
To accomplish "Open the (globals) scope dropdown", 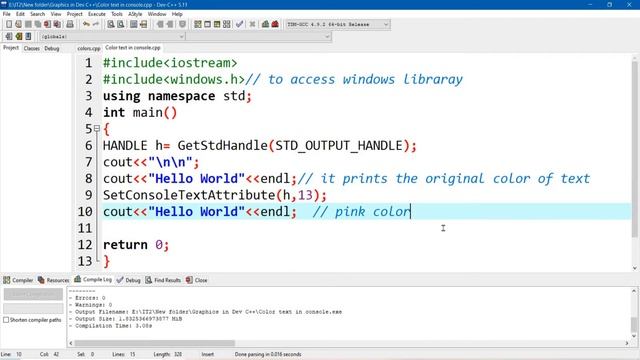I will click(x=112, y=36).
